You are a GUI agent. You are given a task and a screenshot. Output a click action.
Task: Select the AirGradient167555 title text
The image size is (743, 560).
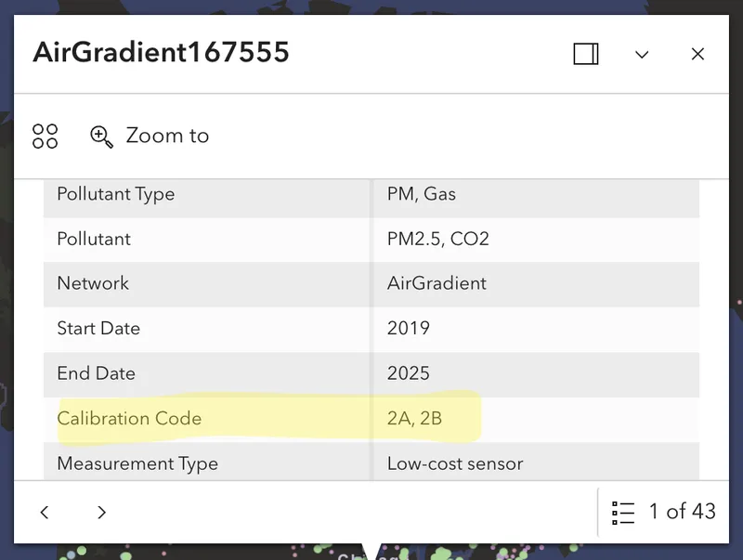coord(162,52)
